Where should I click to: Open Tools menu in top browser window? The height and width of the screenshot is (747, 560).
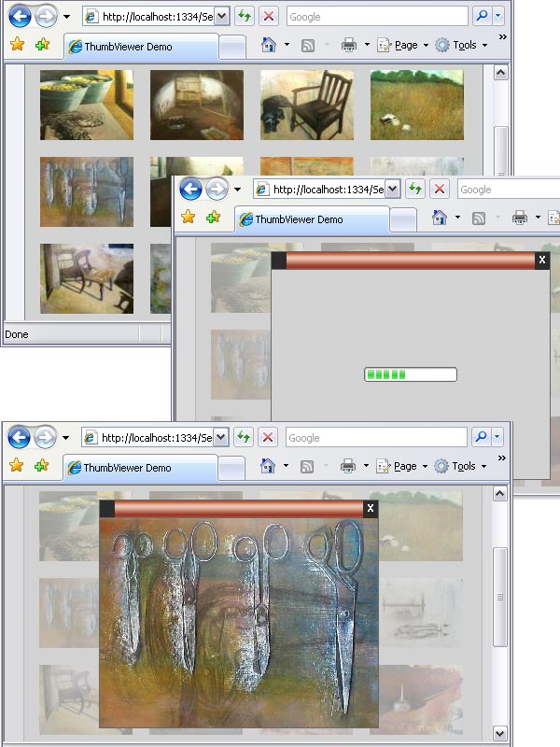(461, 45)
